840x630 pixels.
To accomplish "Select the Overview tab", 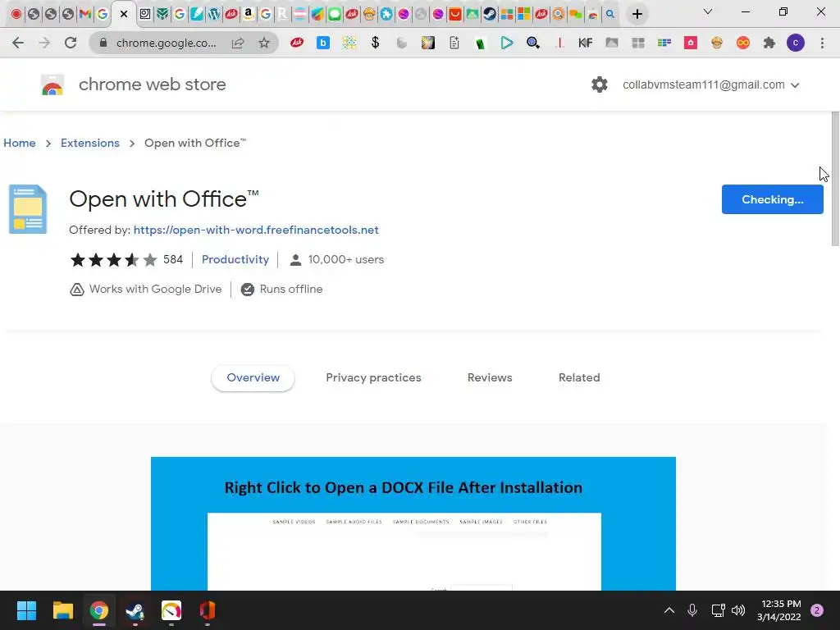I will (253, 377).
